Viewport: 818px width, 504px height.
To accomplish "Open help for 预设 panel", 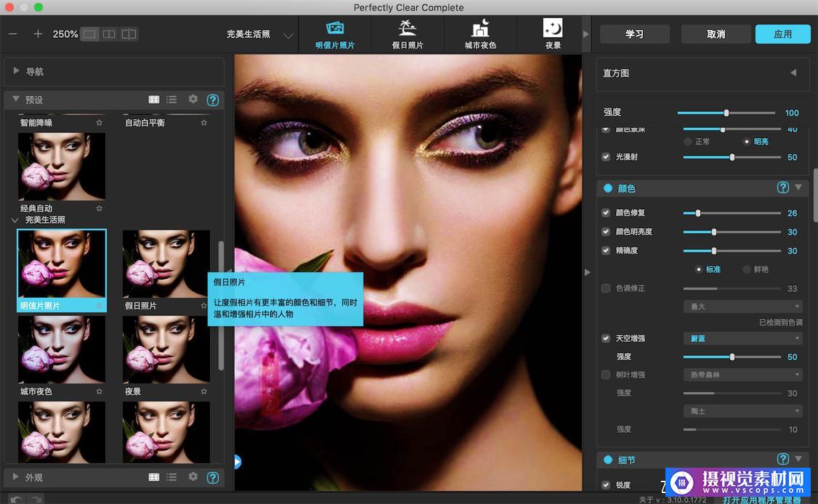I will click(213, 99).
